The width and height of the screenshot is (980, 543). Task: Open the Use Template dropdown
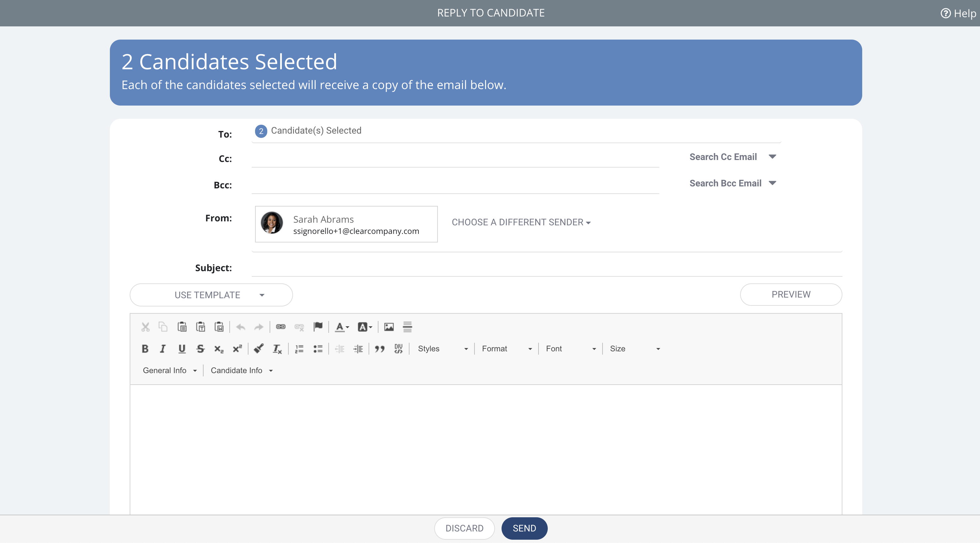point(211,295)
